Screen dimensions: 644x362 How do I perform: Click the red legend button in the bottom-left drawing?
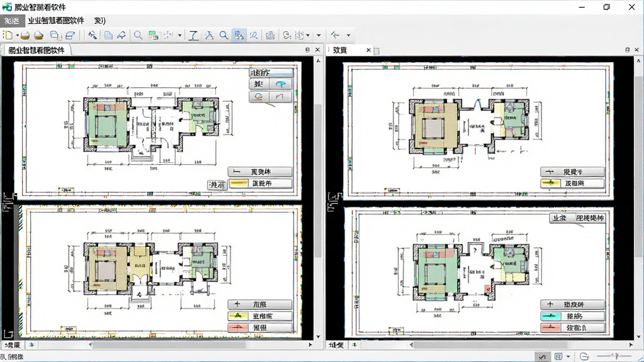tap(260, 327)
